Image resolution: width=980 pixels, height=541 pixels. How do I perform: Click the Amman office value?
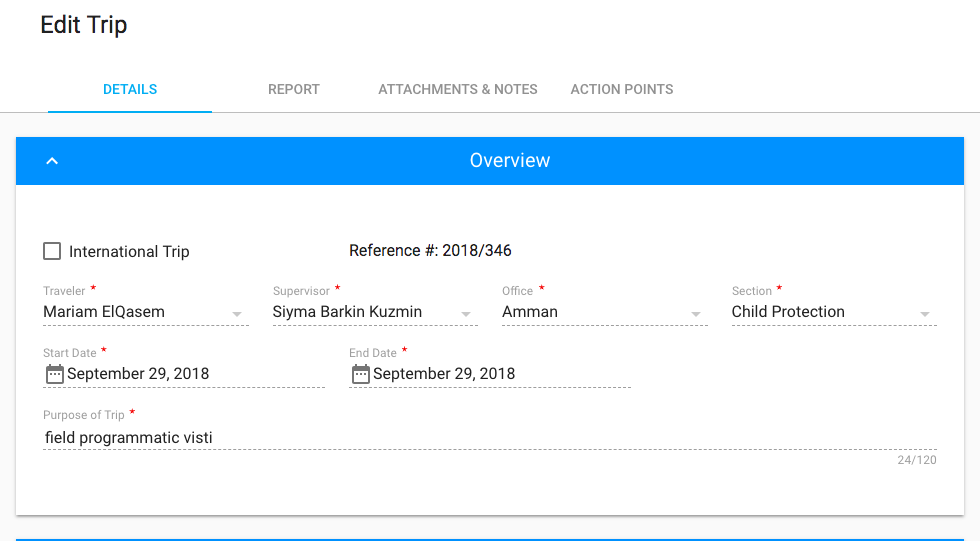(x=530, y=312)
